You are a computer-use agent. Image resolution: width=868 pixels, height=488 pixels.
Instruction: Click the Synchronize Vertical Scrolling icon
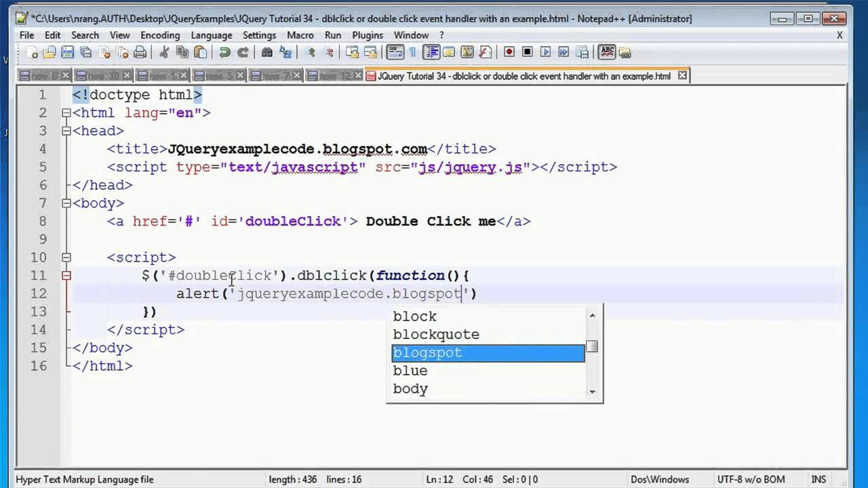(x=352, y=52)
